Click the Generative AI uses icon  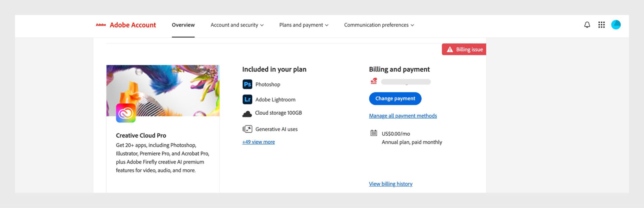[247, 129]
